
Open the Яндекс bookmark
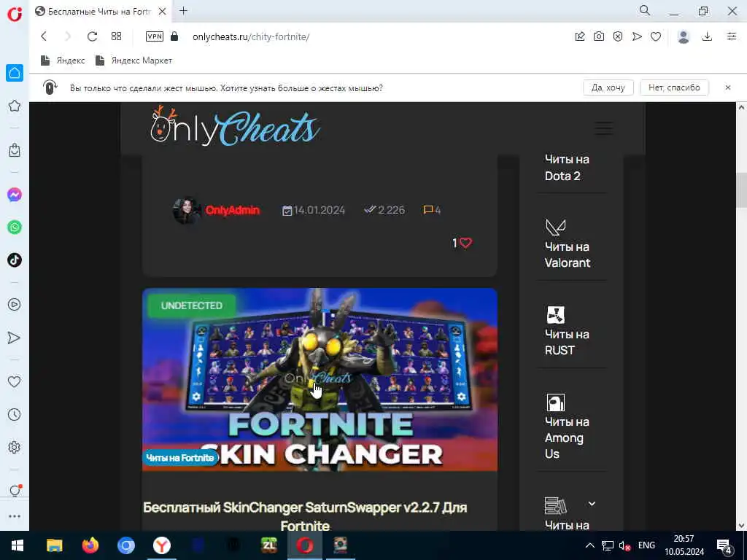pos(63,61)
